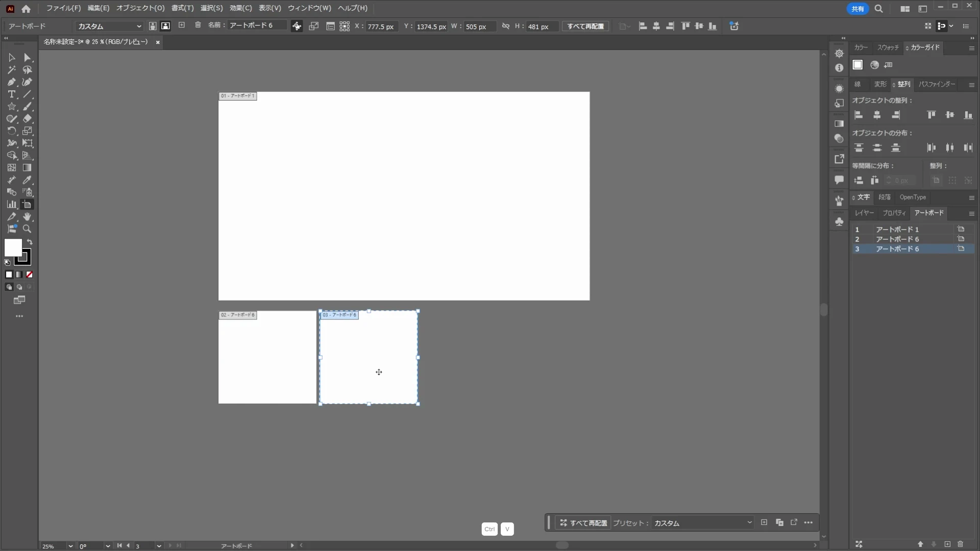Toggle constrain width and height proportions link
Viewport: 980px width, 551px height.
[505, 26]
